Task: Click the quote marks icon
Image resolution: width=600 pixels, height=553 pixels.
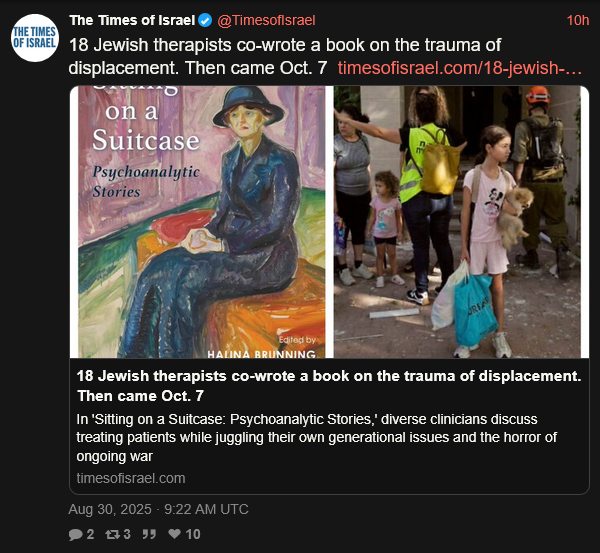Action: point(149,534)
